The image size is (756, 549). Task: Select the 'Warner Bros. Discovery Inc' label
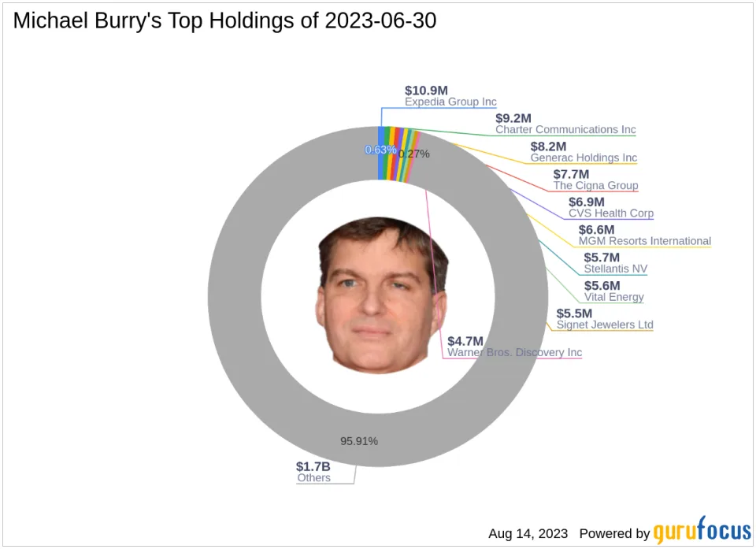(x=514, y=353)
